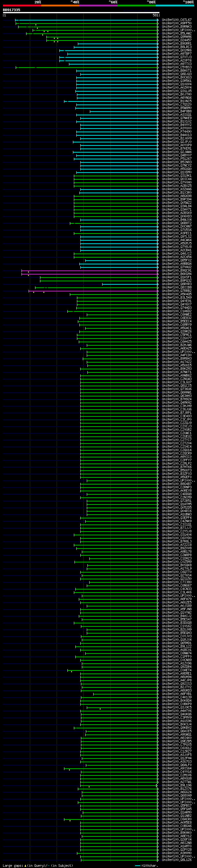Click the UniRef100_C6ACR0 label
Screen dimensions: 197x868
pos(176,819)
